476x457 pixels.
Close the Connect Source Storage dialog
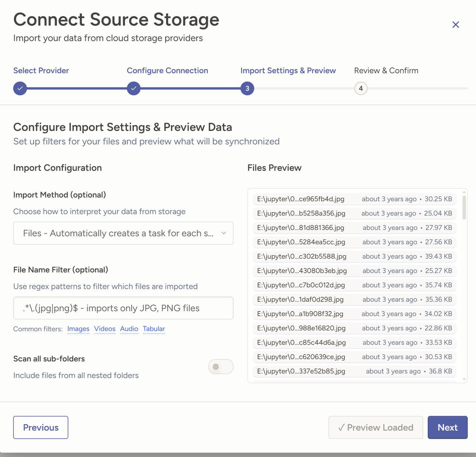(x=456, y=25)
